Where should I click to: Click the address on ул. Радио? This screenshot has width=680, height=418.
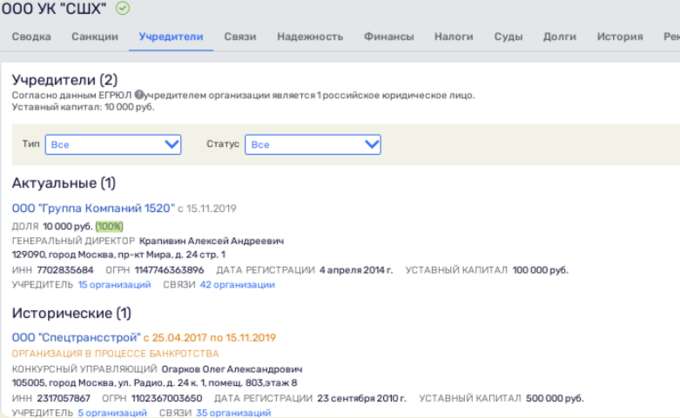coord(154,383)
